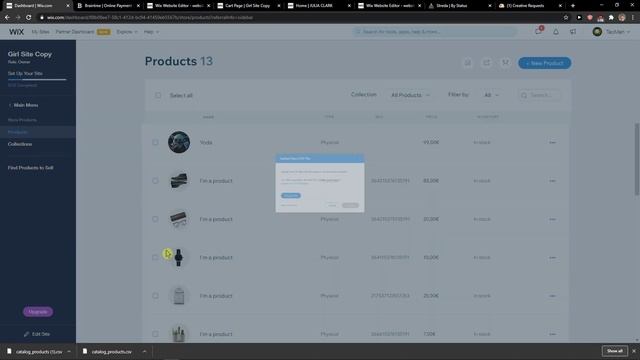This screenshot has height=360, width=640.
Task: Reload the page in the browser
Action: [29, 18]
